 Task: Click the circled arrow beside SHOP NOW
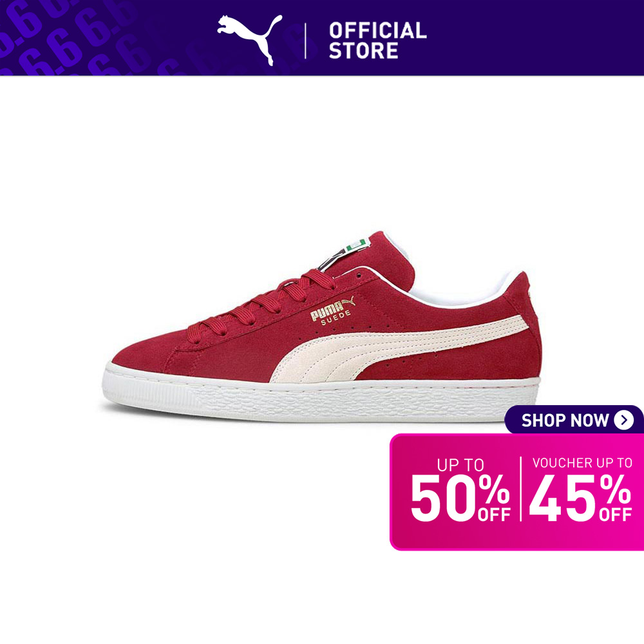[624, 420]
